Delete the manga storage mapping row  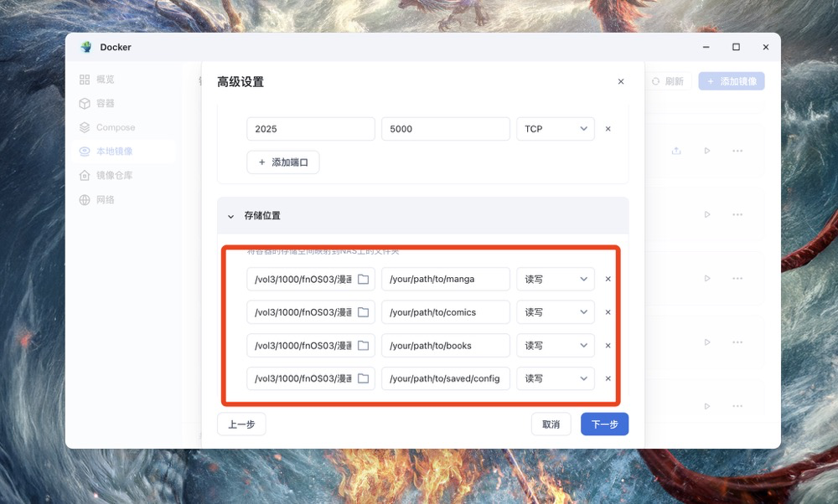click(608, 280)
